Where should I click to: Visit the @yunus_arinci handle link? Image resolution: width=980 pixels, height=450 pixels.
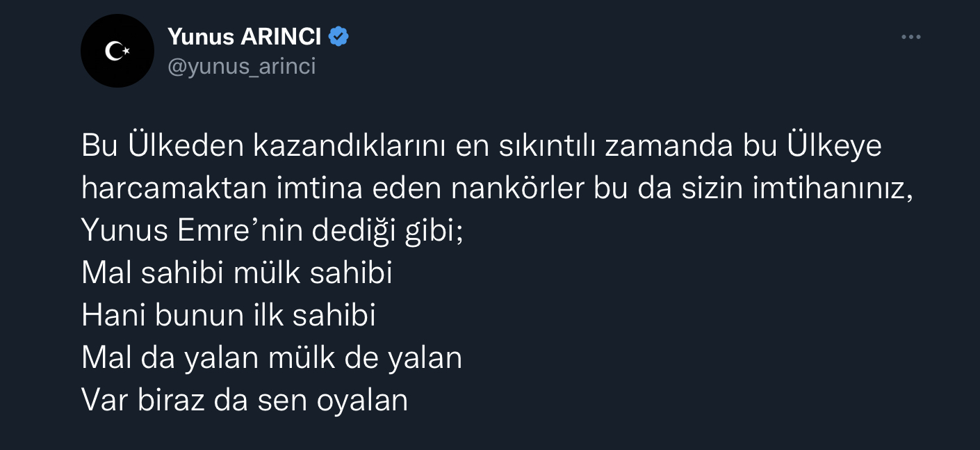pos(242,66)
